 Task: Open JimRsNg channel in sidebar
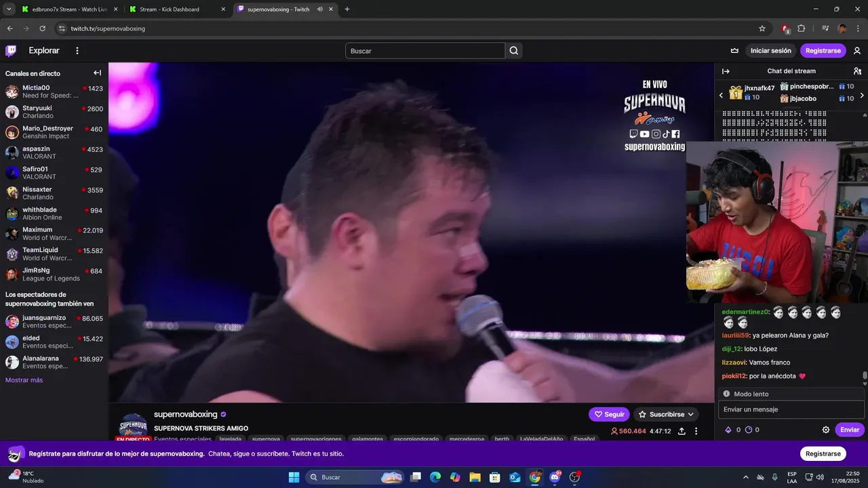coord(54,274)
